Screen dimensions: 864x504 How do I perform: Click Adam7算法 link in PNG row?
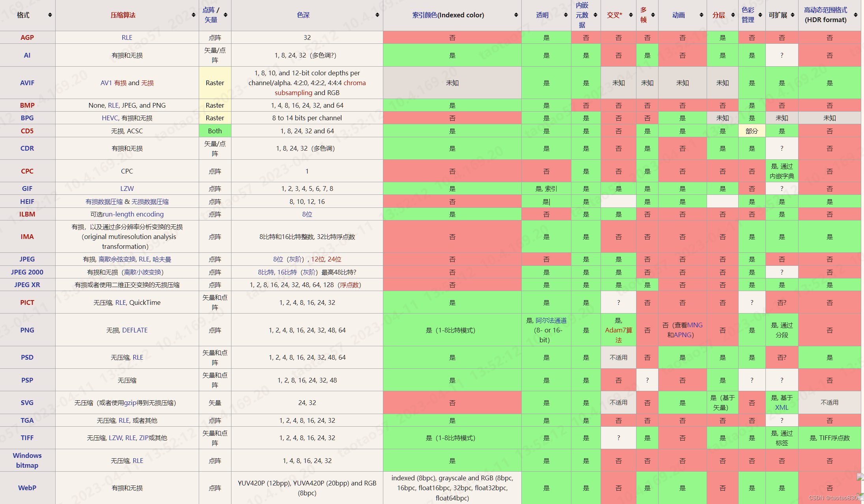tap(618, 330)
